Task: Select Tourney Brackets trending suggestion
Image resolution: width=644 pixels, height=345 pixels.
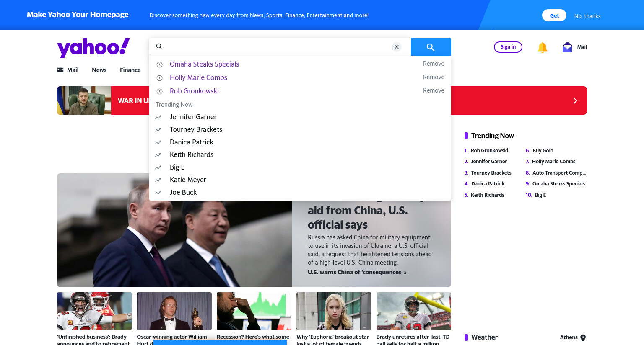Action: coord(196,129)
